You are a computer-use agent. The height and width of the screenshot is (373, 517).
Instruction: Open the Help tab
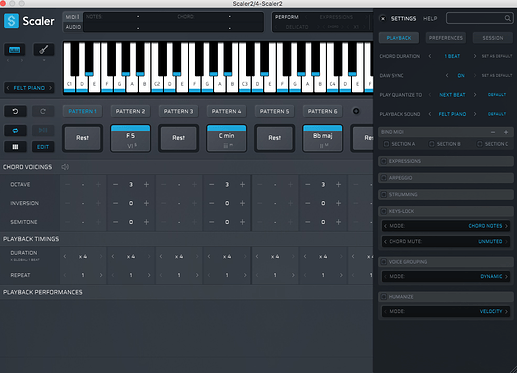(430, 19)
